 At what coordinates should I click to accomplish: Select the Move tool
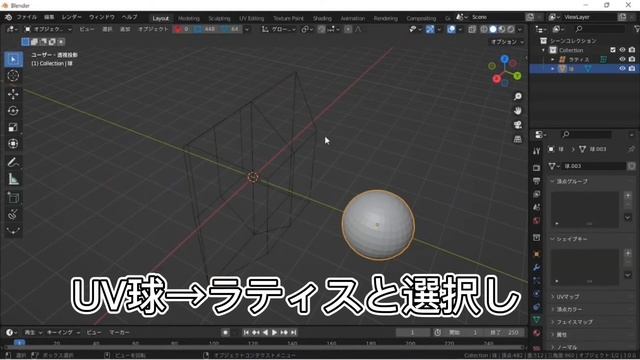pyautogui.click(x=13, y=94)
